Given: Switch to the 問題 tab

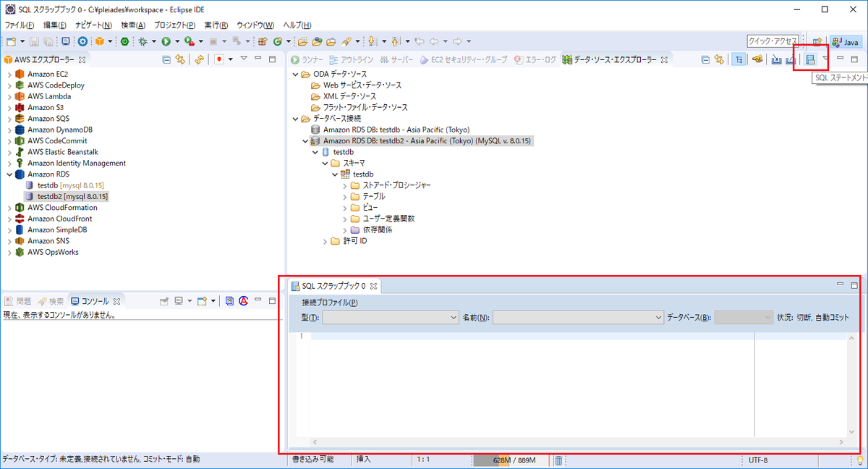Looking at the screenshot, I should click(x=18, y=300).
